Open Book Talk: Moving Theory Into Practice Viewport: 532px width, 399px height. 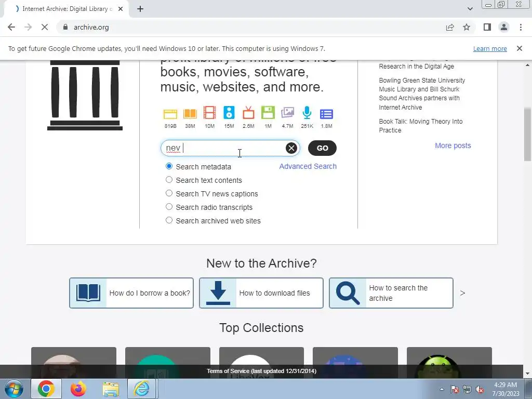pyautogui.click(x=420, y=126)
